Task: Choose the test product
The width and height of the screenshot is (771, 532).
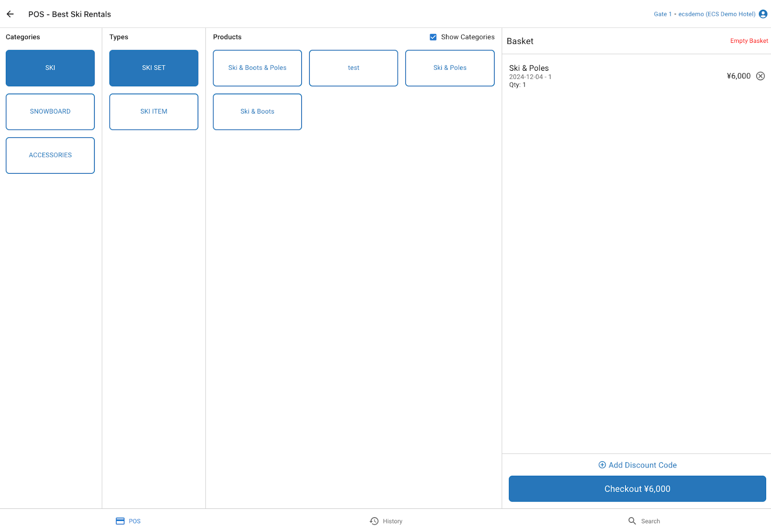Action: click(353, 68)
